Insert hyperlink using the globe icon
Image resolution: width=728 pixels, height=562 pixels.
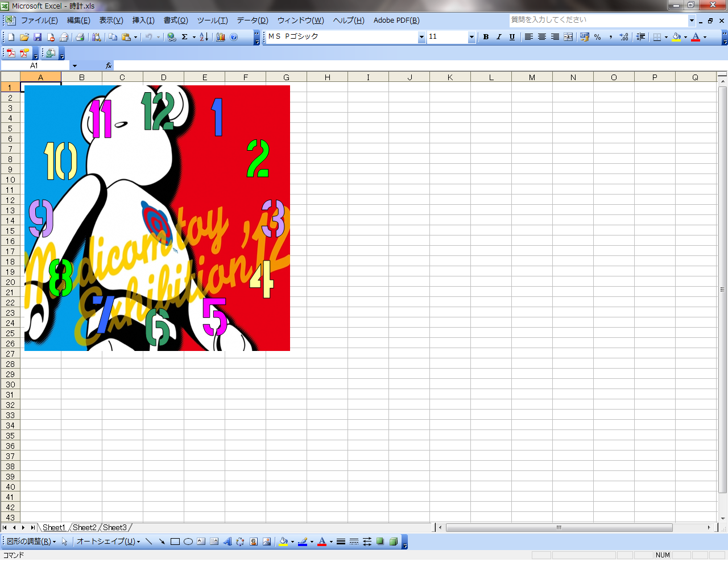tap(171, 37)
